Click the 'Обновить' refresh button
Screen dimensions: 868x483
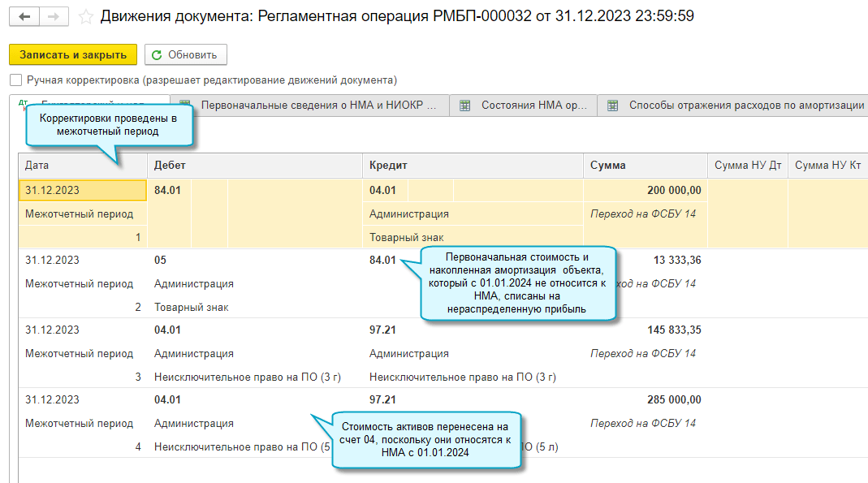tap(185, 54)
